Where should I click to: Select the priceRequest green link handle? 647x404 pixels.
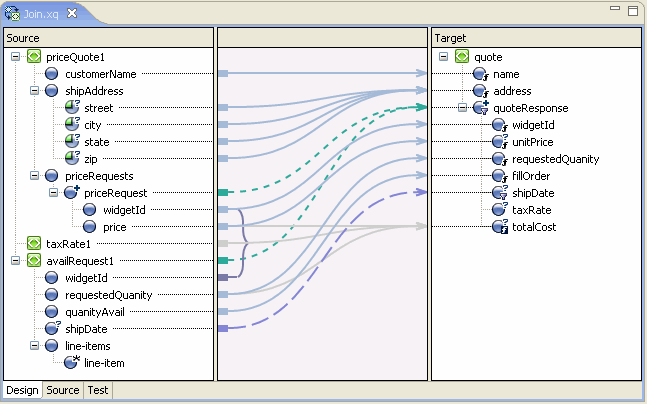(x=223, y=192)
